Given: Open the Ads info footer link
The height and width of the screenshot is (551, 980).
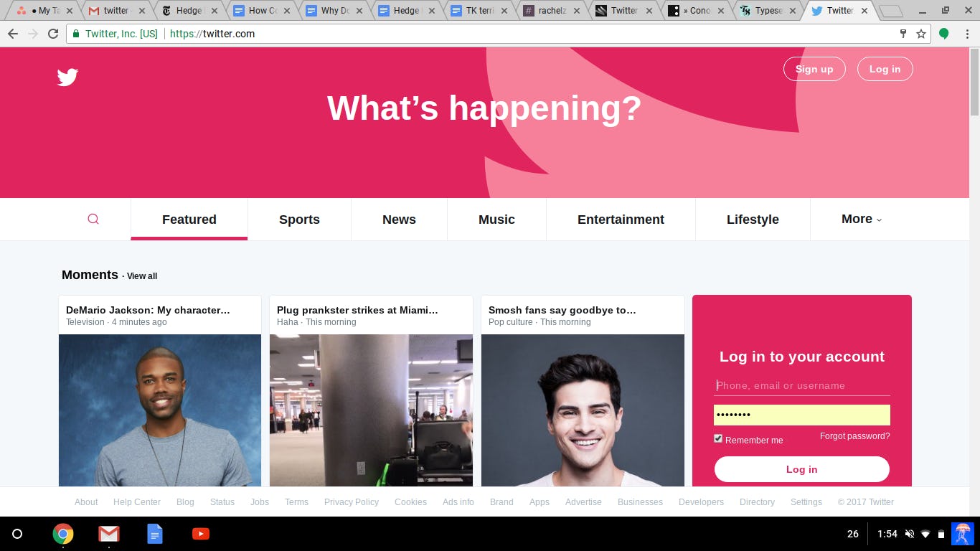Looking at the screenshot, I should coord(458,502).
